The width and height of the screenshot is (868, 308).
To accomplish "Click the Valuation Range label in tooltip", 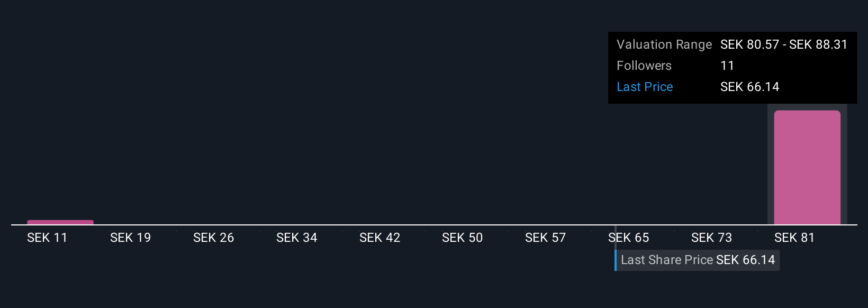I will [x=664, y=44].
